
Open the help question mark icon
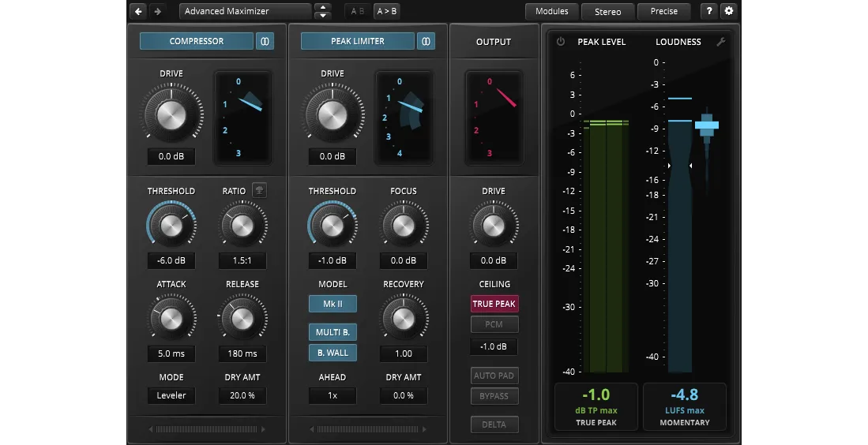point(709,11)
